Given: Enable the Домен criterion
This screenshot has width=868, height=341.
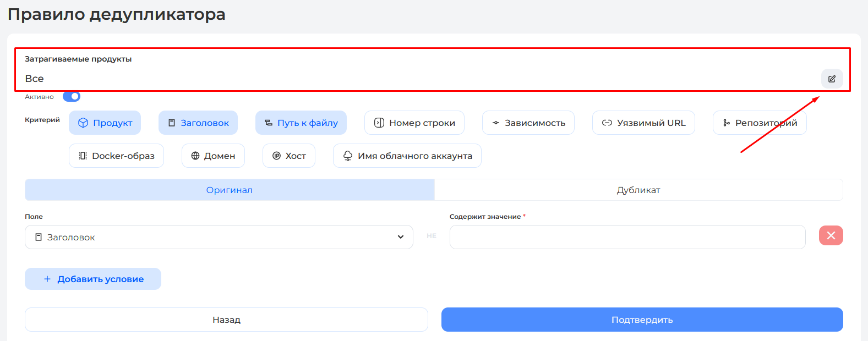Looking at the screenshot, I should (x=213, y=156).
